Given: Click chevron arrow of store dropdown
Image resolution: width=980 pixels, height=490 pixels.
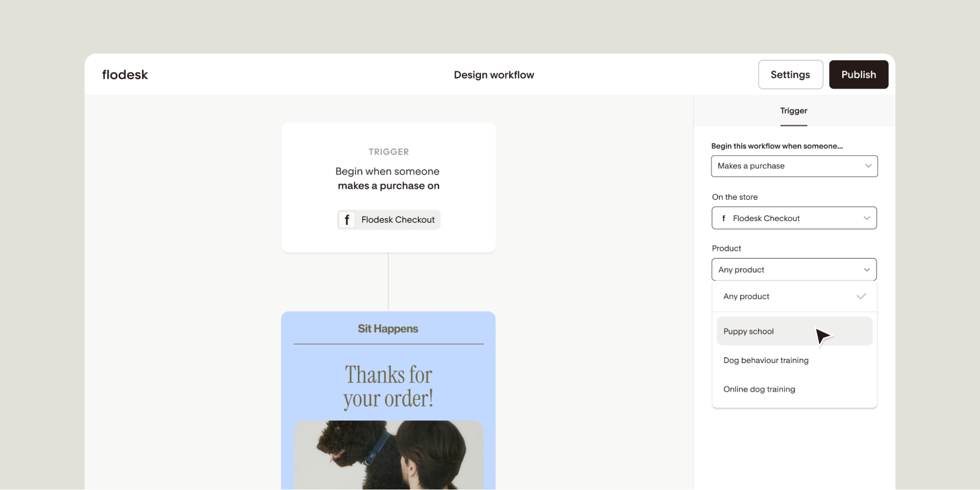Looking at the screenshot, I should point(867,218).
